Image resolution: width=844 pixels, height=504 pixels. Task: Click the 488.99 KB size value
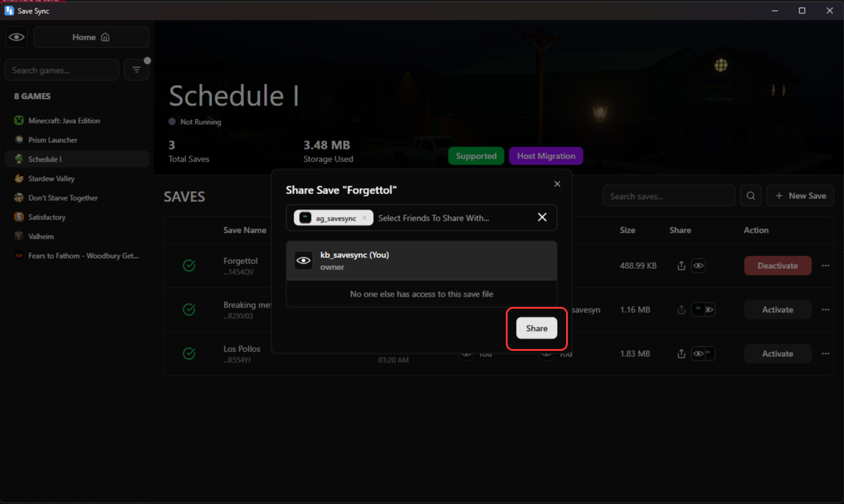[x=640, y=266]
